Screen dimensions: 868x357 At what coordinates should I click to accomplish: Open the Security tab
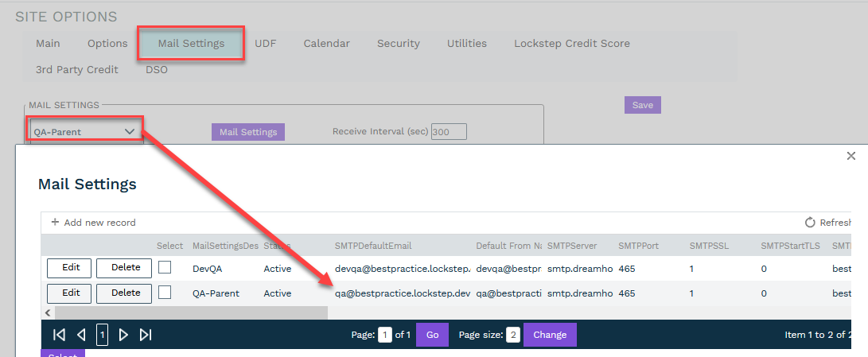398,44
